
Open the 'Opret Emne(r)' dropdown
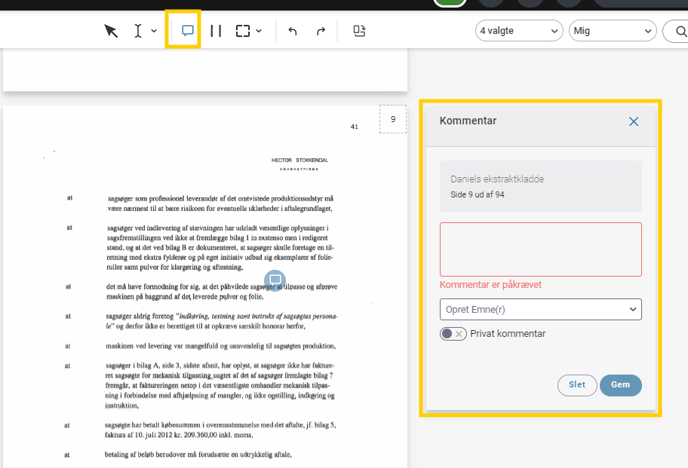coord(541,309)
